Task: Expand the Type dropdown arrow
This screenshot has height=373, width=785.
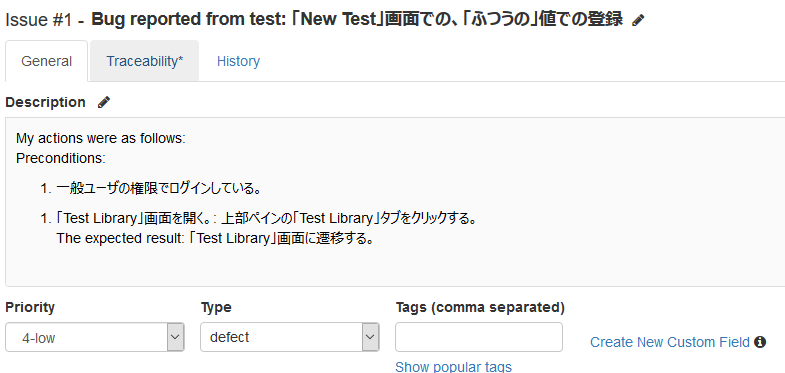Action: point(370,337)
